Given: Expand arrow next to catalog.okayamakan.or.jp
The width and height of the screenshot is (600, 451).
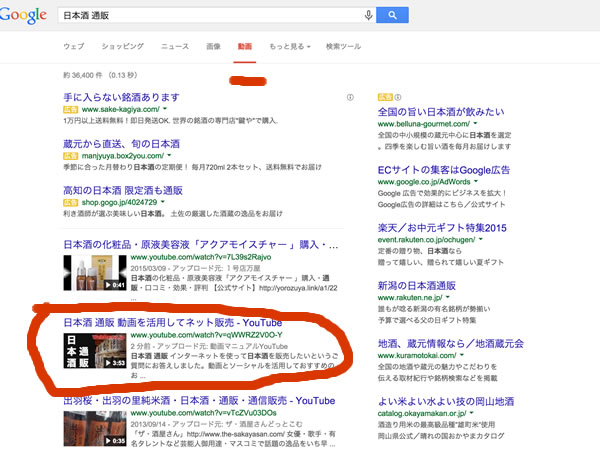Looking at the screenshot, I should (x=472, y=413).
